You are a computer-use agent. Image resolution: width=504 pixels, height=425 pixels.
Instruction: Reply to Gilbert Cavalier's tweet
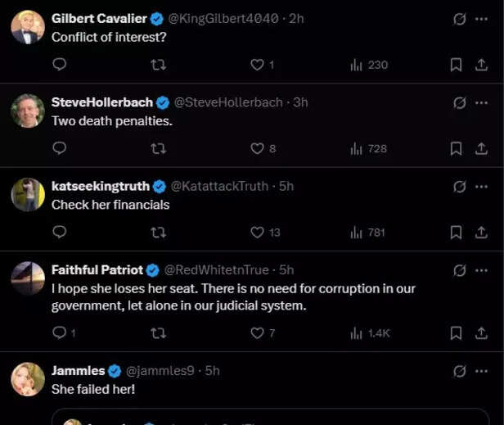[x=59, y=65]
